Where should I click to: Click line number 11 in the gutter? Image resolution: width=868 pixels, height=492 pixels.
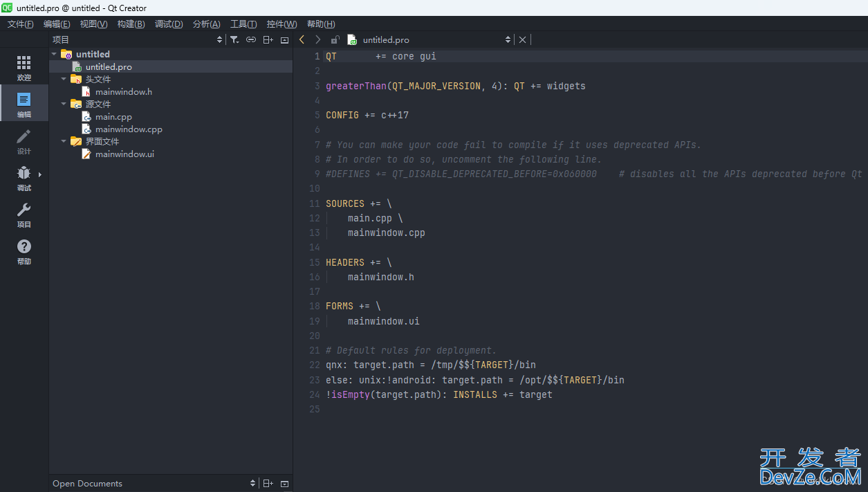(x=315, y=203)
